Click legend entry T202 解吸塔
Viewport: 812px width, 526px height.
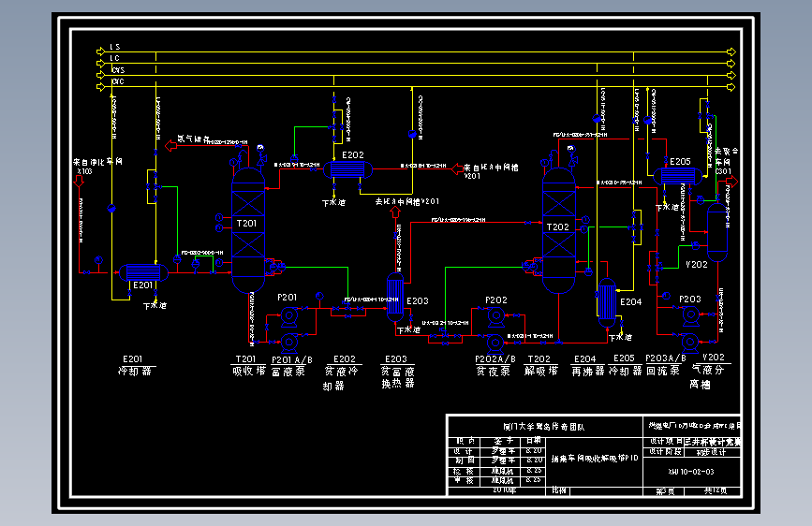click(x=540, y=365)
